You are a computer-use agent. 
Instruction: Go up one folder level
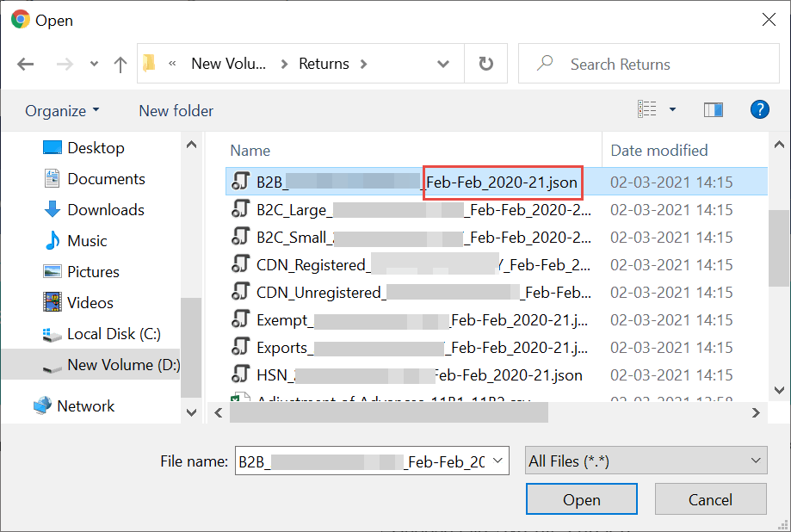[x=120, y=64]
